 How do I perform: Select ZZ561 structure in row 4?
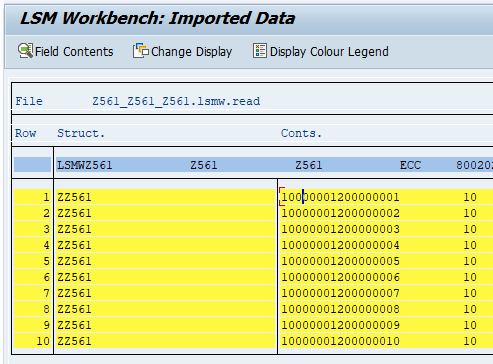[x=74, y=245]
